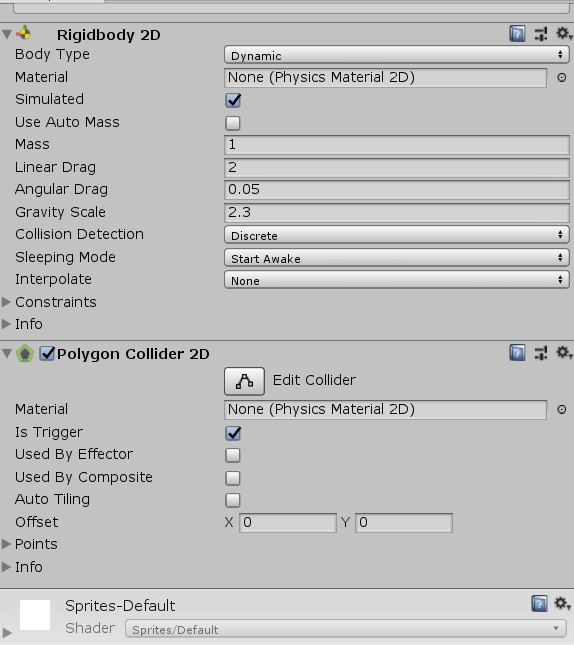Screen dimensions: 574x645
Task: Click the Rigidbody 2D header title
Action: (109, 35)
